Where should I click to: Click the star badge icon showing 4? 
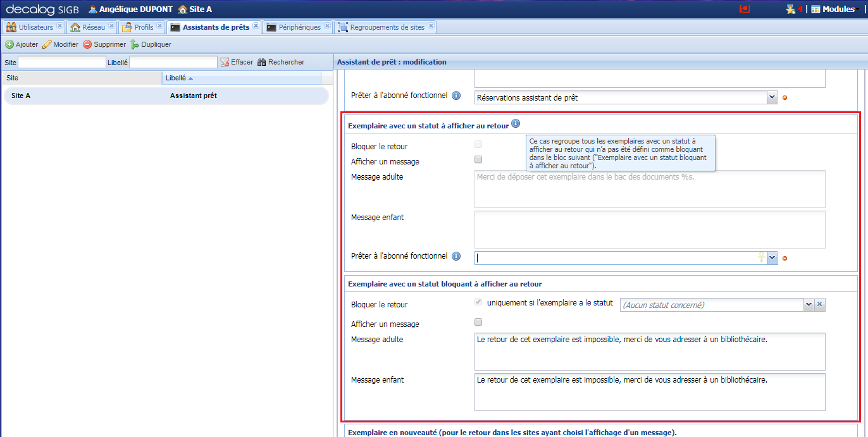[791, 9]
